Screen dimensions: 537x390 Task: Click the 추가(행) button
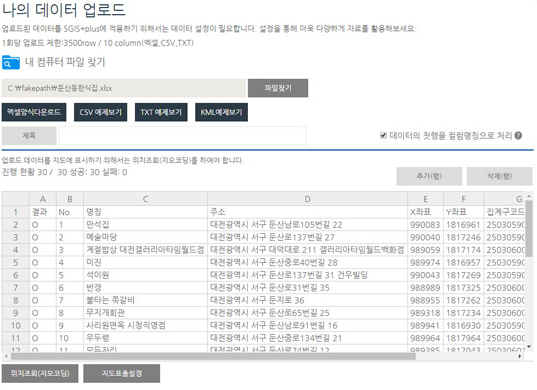429,176
